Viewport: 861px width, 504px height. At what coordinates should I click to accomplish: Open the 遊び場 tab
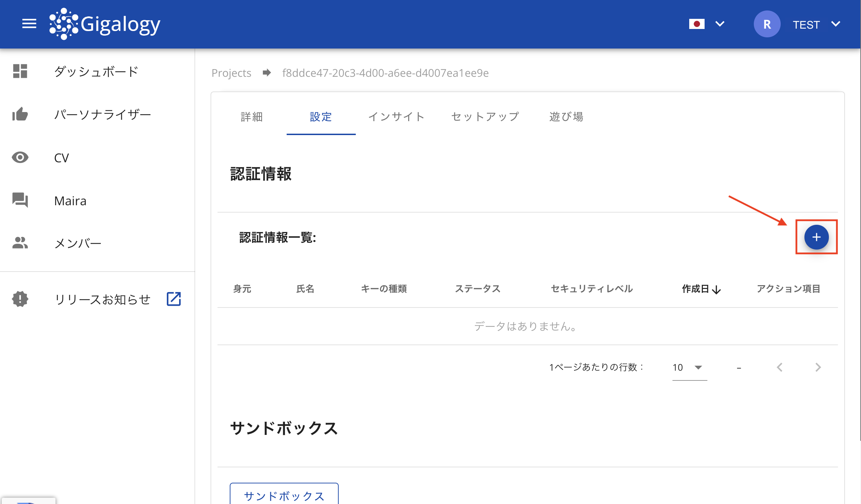click(x=566, y=117)
